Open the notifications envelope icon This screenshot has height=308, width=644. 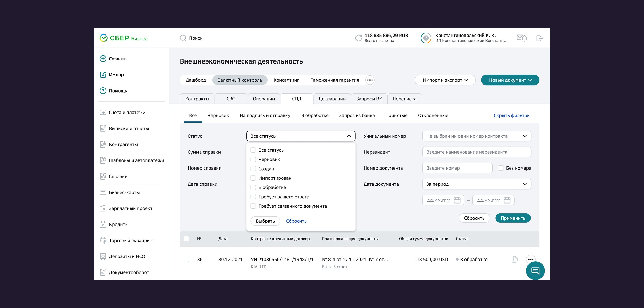tap(522, 38)
